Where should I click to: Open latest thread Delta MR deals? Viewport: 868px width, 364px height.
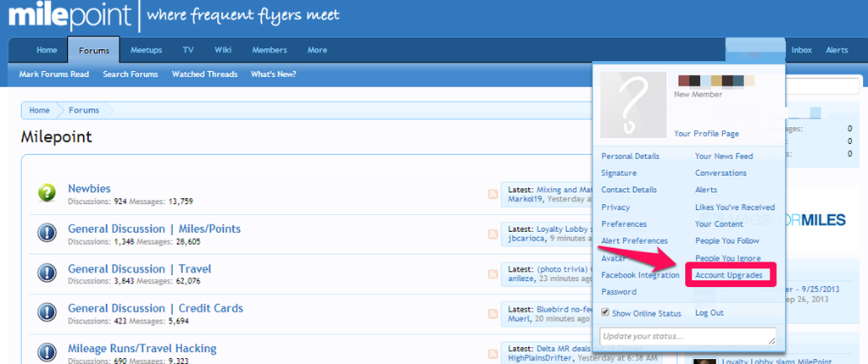564,349
